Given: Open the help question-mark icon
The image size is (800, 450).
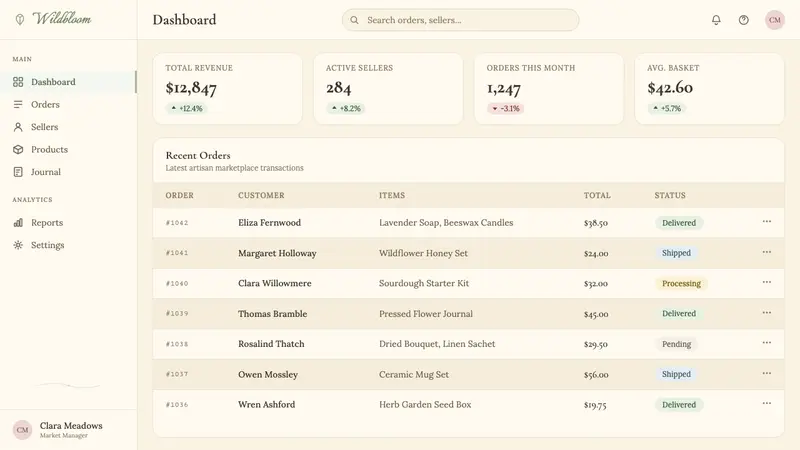Looking at the screenshot, I should click(744, 20).
